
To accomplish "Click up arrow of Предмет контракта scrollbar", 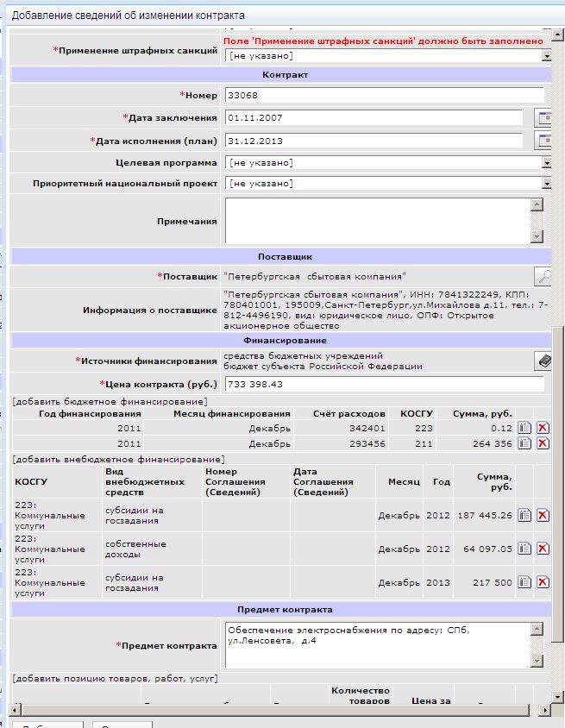I will click(537, 629).
